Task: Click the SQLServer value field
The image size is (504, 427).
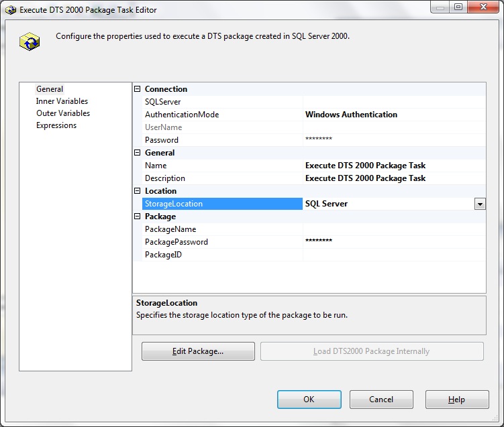Action: coord(394,102)
